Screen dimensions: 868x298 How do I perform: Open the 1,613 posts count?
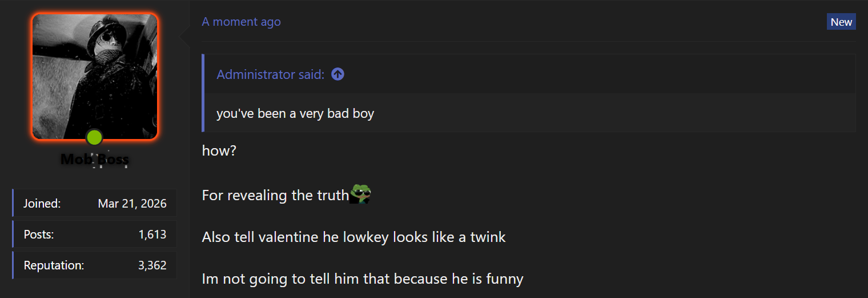coord(152,235)
